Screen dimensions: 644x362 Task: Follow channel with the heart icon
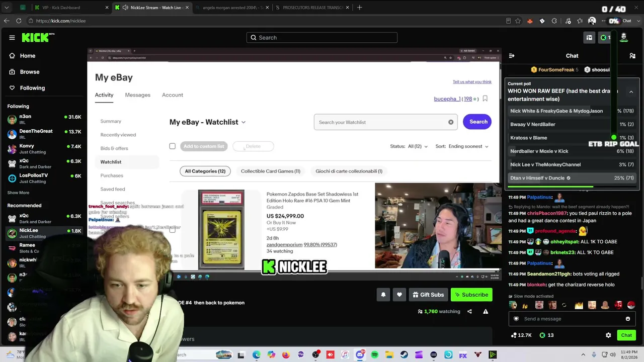(399, 295)
